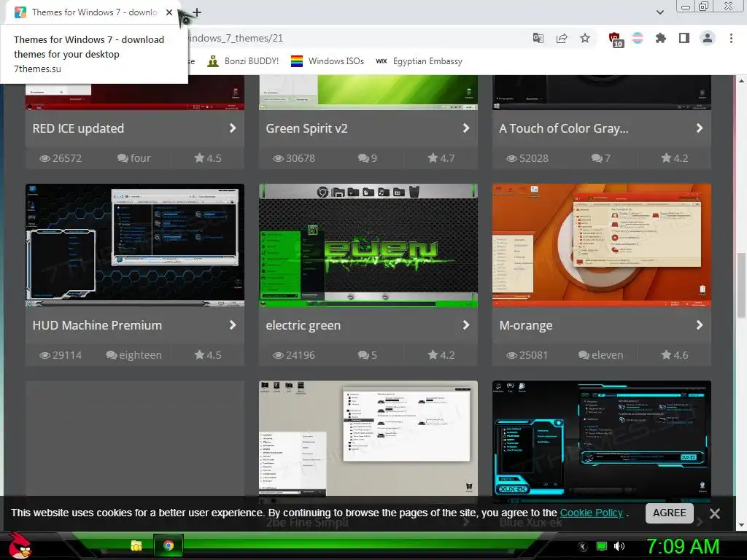This screenshot has height=560, width=747.
Task: Open a new tab with the plus button
Action: [197, 12]
